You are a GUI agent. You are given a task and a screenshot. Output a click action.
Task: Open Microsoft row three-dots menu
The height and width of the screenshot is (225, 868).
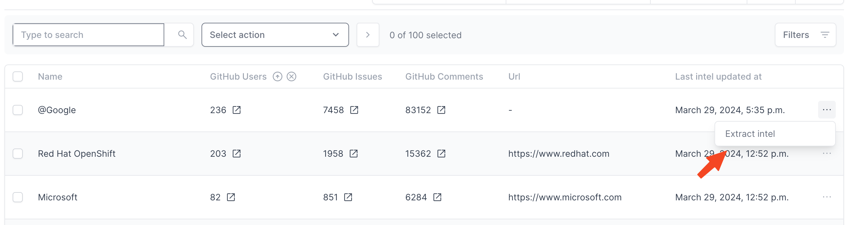827,197
